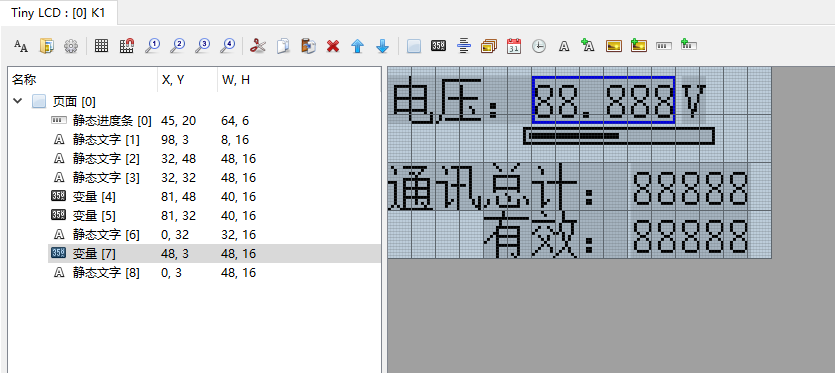The width and height of the screenshot is (835, 373).
Task: Click the progress bar on LCD canvas
Action: (x=619, y=136)
